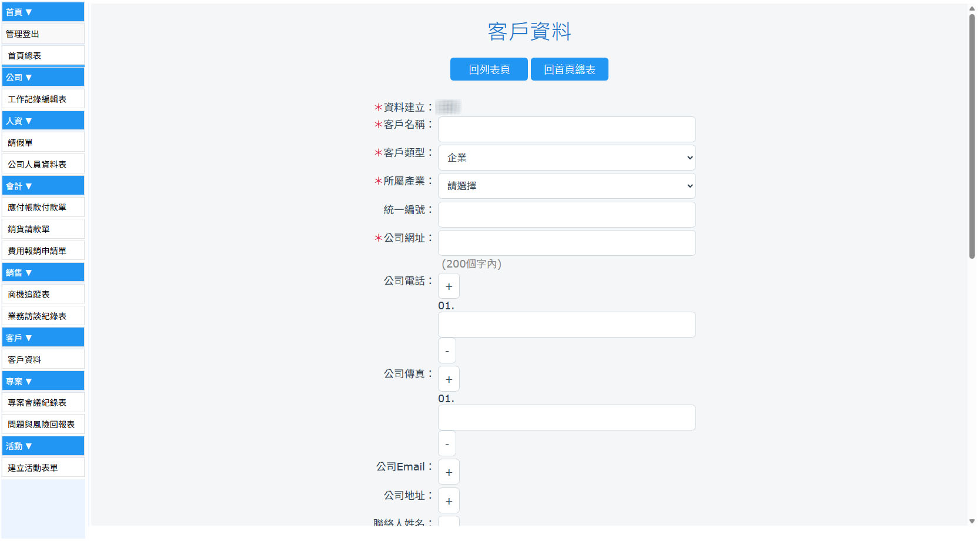
Task: Go to 應付帳款付款單
Action: (x=43, y=207)
